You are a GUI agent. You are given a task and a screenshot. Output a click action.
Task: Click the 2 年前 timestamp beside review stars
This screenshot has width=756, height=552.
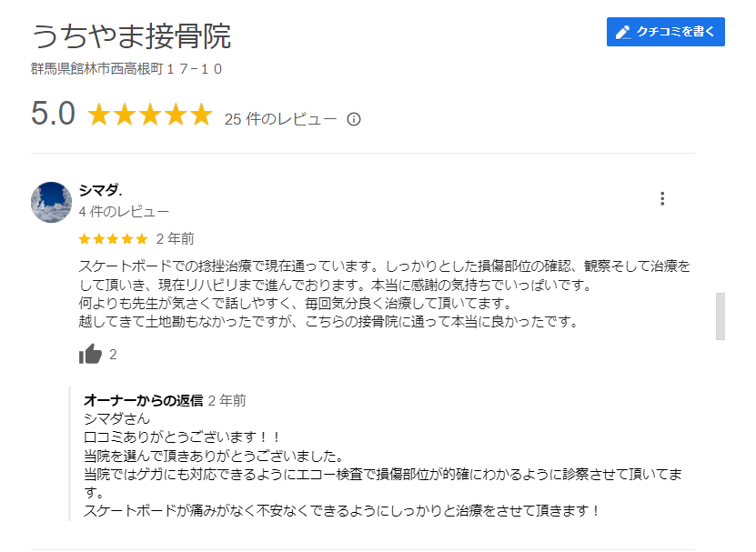click(x=175, y=239)
